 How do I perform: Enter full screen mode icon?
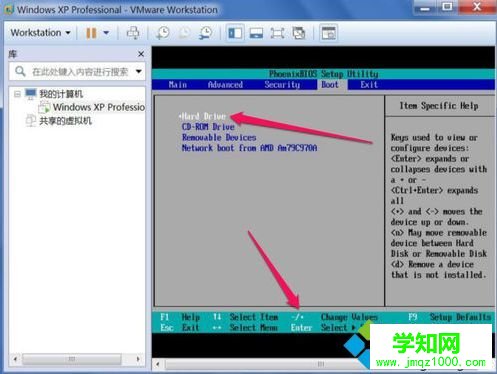[277, 33]
